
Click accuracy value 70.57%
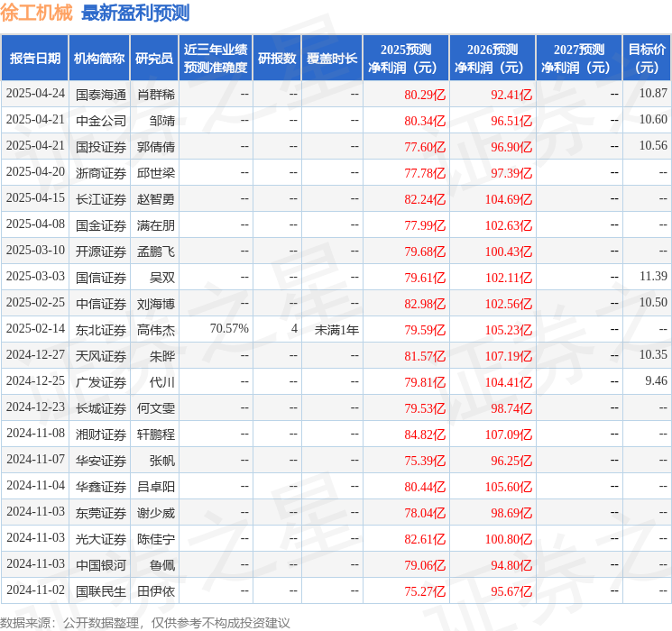(x=229, y=328)
